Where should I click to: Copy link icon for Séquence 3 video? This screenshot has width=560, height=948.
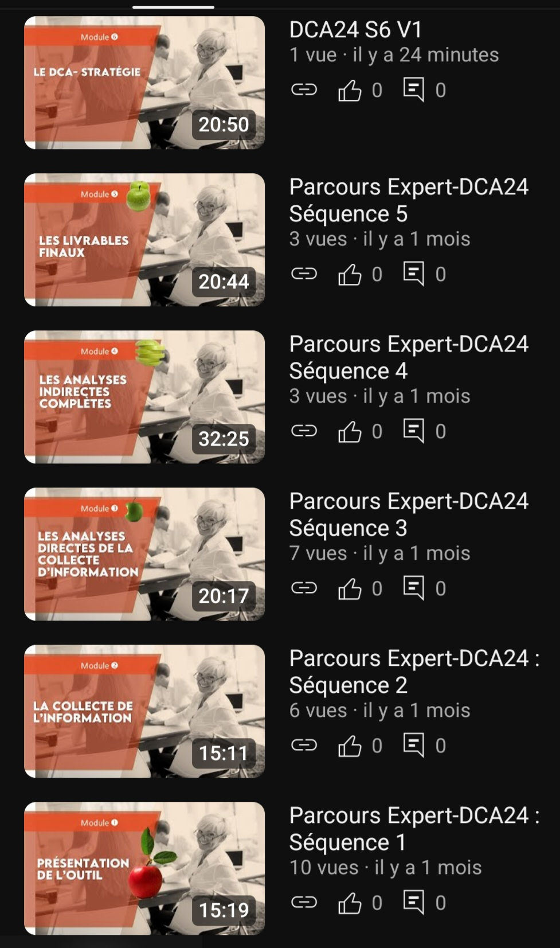pyautogui.click(x=304, y=588)
